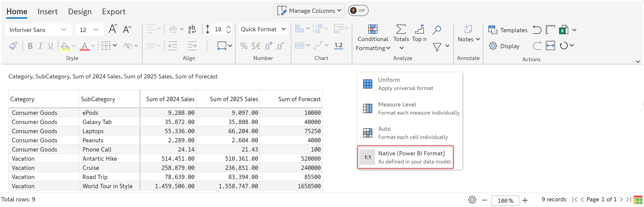Toggle bold formatting
The height and width of the screenshot is (207, 644).
(x=30, y=46)
